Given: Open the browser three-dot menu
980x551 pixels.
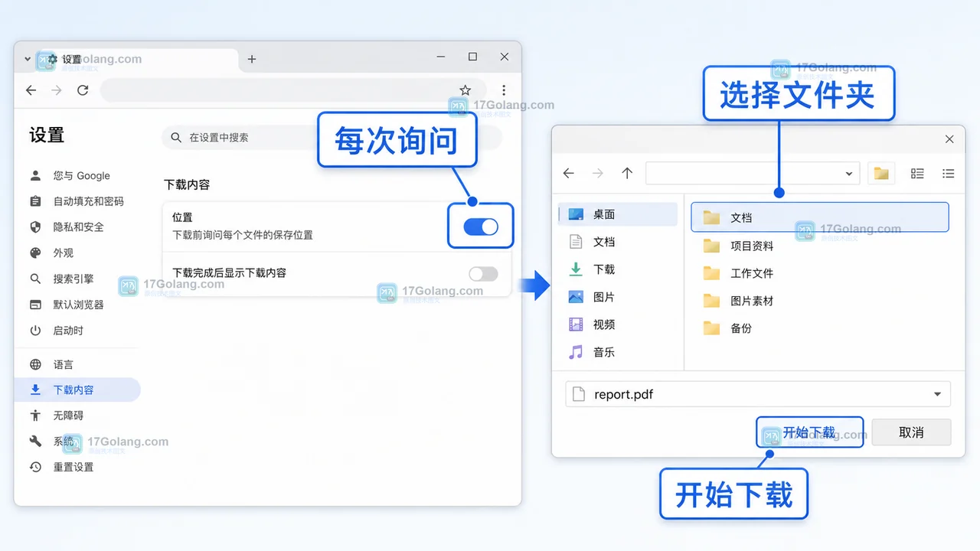Looking at the screenshot, I should [x=504, y=90].
